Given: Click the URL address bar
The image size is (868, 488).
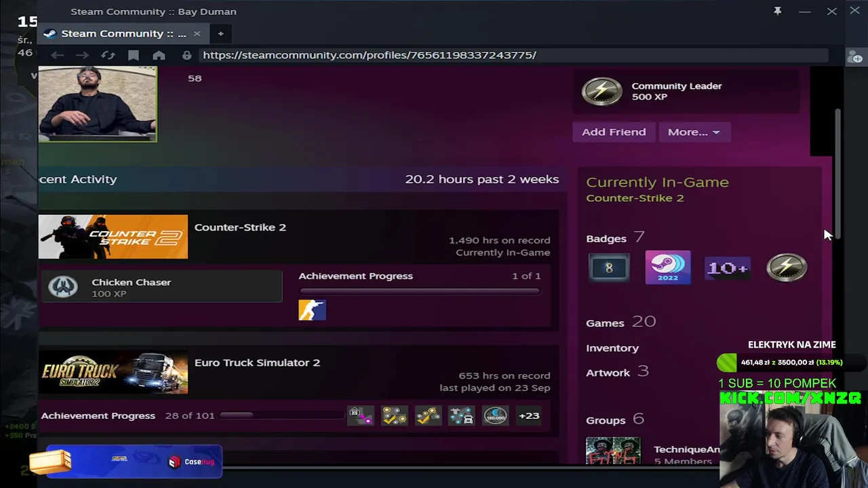Looking at the screenshot, I should [x=512, y=55].
